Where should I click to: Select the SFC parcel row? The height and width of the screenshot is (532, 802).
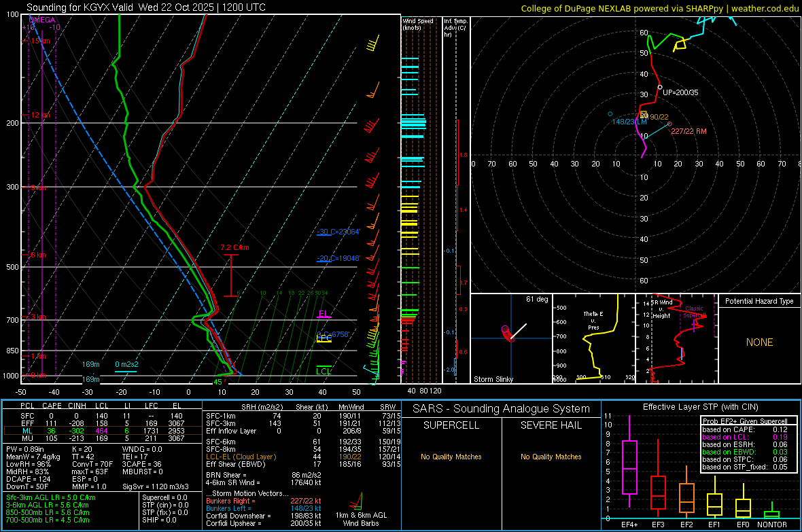[102, 416]
